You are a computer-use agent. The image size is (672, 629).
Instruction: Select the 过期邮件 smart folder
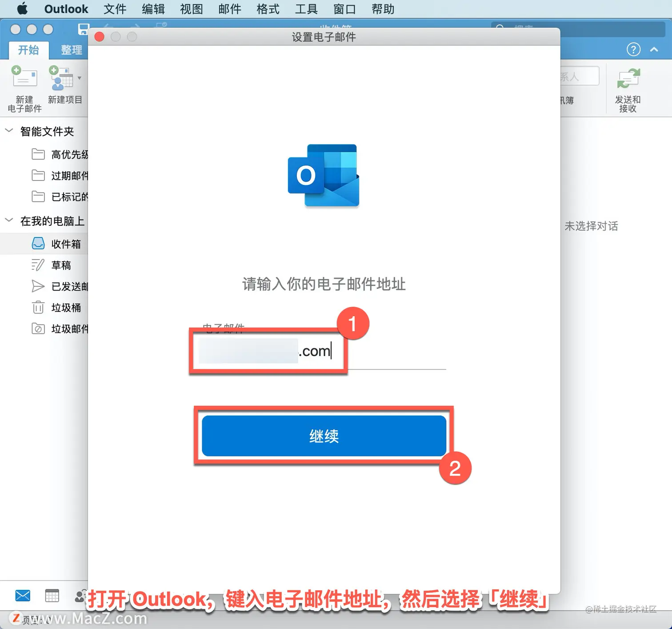[70, 176]
